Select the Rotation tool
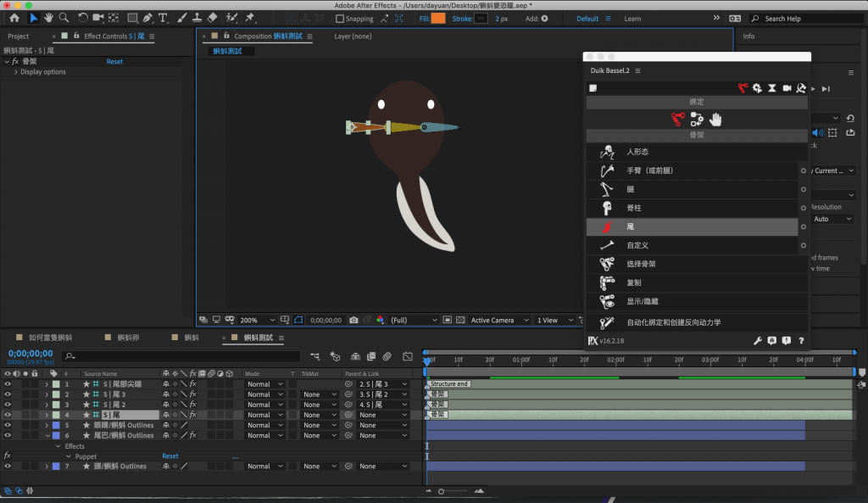 (x=82, y=18)
